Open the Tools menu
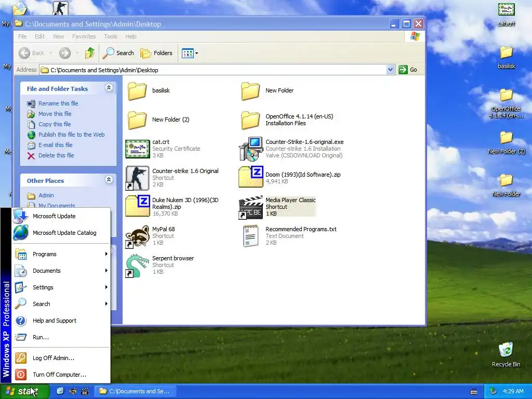 tap(111, 36)
